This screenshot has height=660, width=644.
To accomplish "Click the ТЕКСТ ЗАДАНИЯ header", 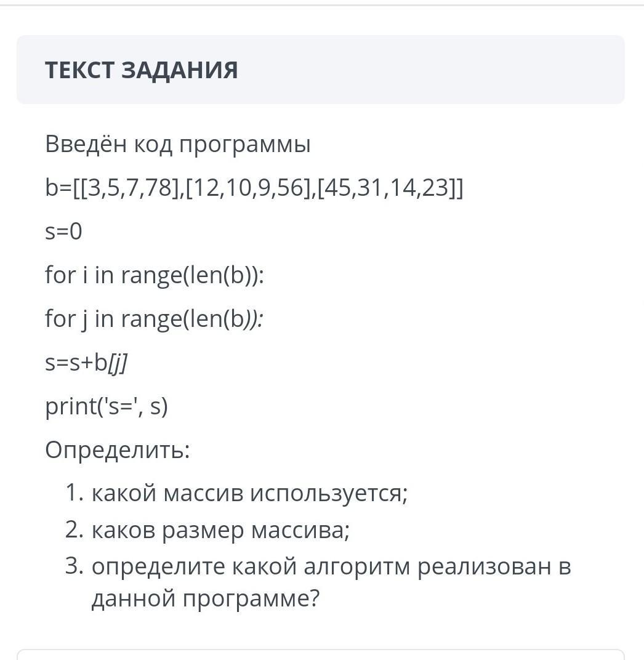I will [142, 70].
